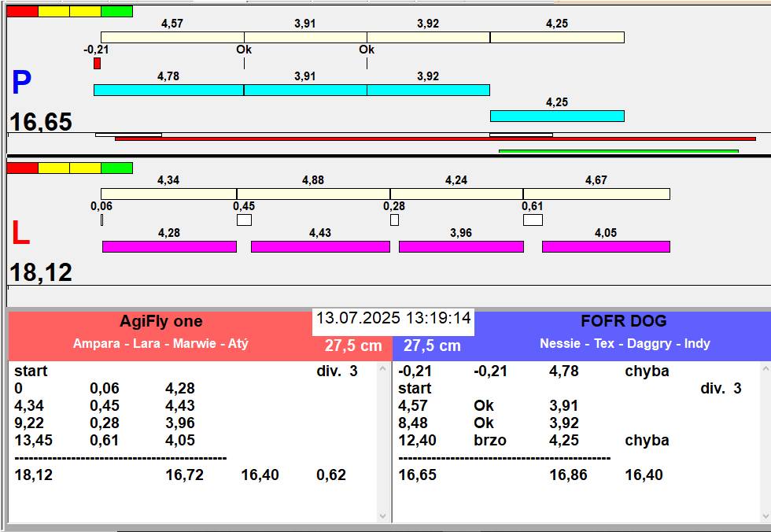Viewport: 771px width, 532px height.
Task: Click the red start light in lane P
Action: point(22,11)
